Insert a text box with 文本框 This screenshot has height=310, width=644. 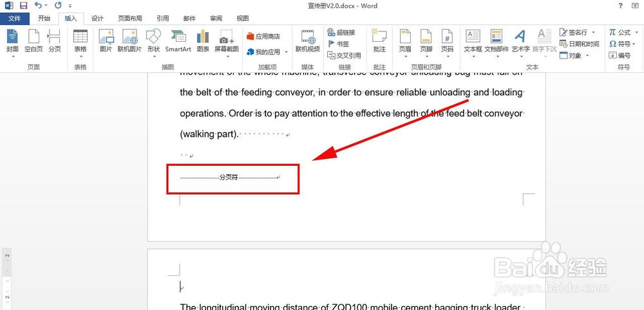click(473, 43)
